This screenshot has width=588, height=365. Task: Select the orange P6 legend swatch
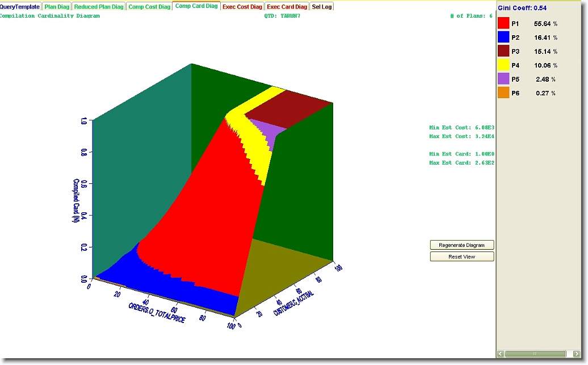click(503, 93)
